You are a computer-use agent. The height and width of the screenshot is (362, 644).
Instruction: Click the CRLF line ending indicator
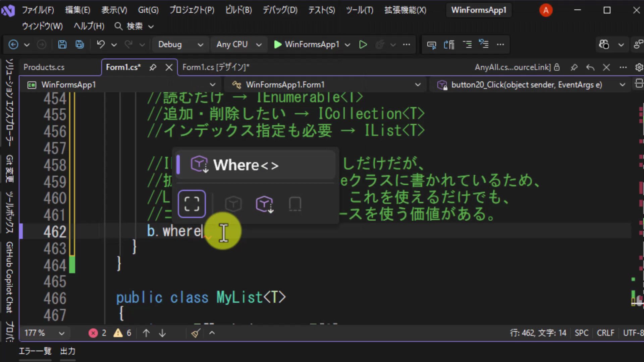click(606, 333)
